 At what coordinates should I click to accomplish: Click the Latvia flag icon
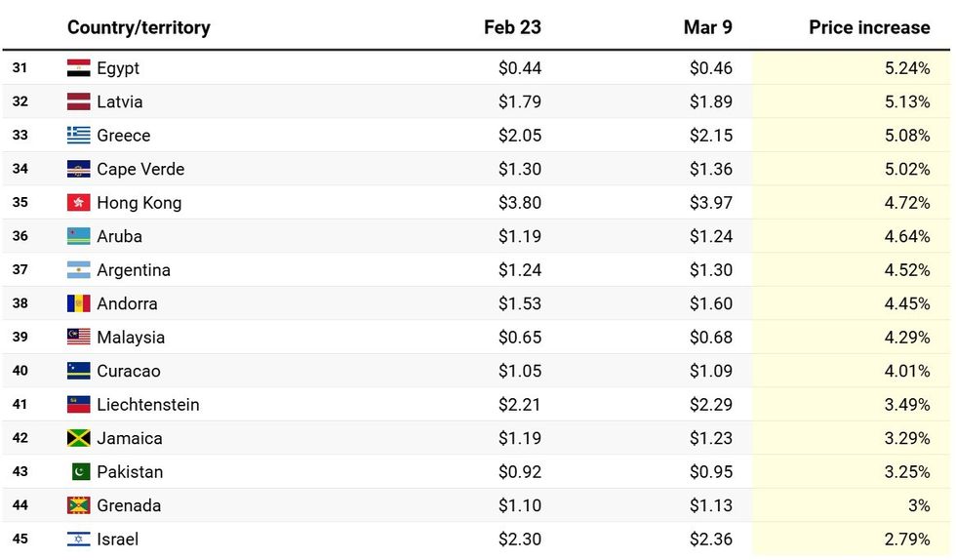(x=79, y=101)
